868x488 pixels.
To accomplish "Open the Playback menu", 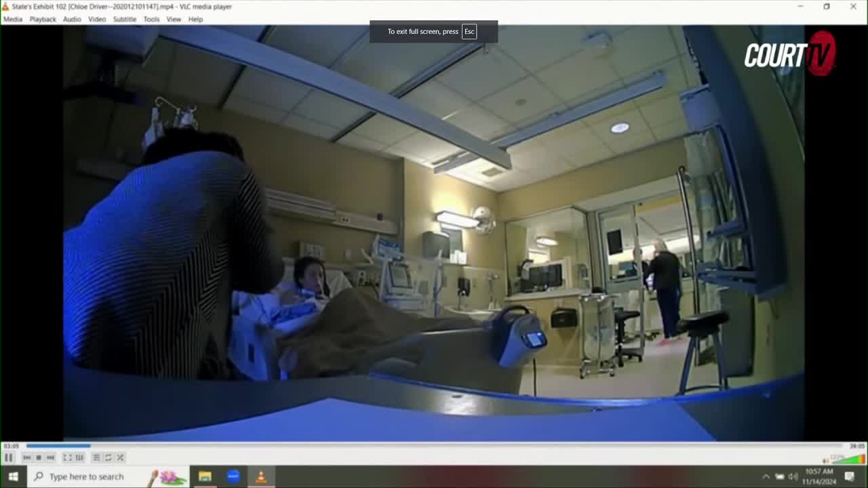I will 43,19.
